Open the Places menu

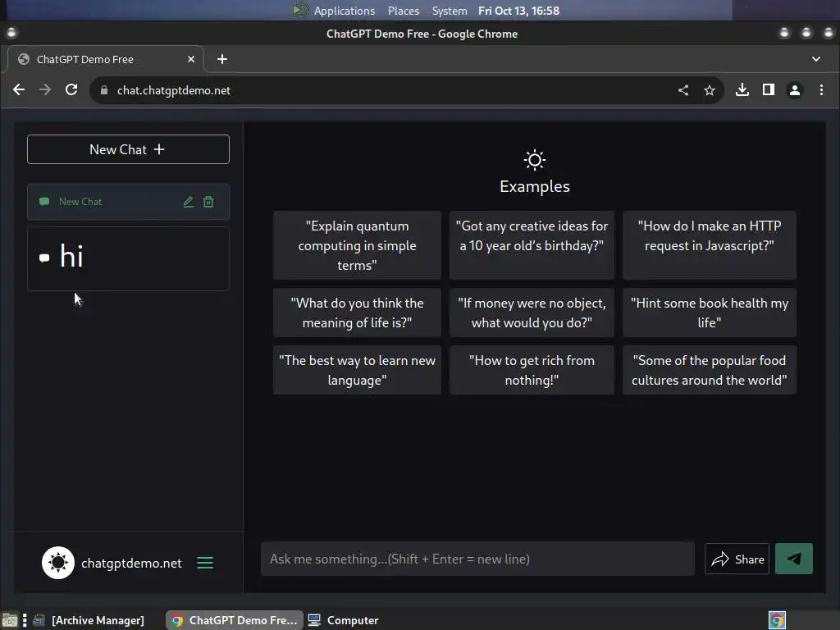click(404, 11)
